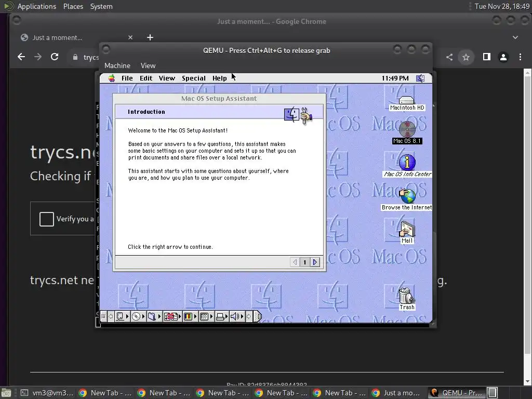This screenshot has width=532, height=399.
Task: Click the panel clock Tue Nov 28, 18:49
Action: coord(502,6)
